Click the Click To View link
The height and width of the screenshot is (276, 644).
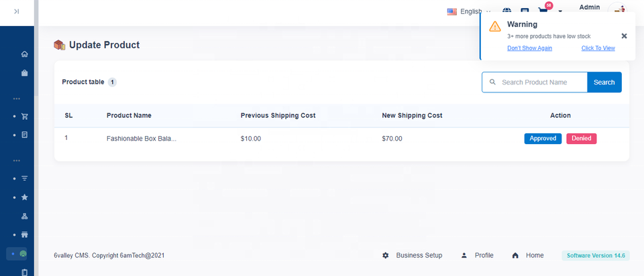(x=598, y=48)
